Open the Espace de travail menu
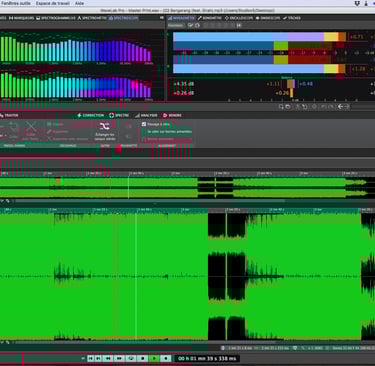375x366 pixels. point(53,3)
